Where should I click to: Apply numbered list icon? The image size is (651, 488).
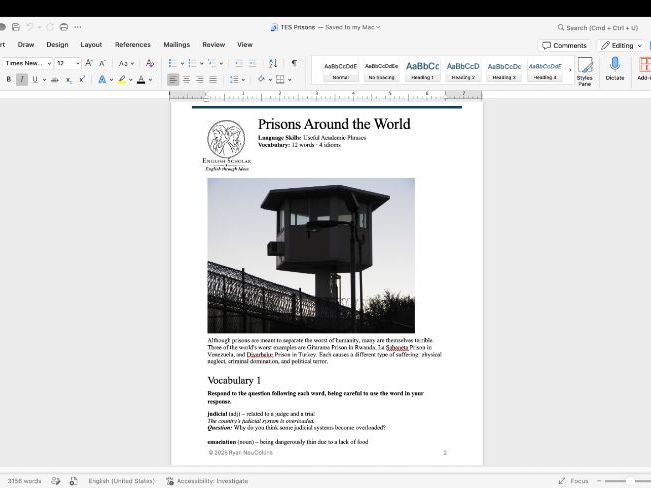(x=192, y=63)
